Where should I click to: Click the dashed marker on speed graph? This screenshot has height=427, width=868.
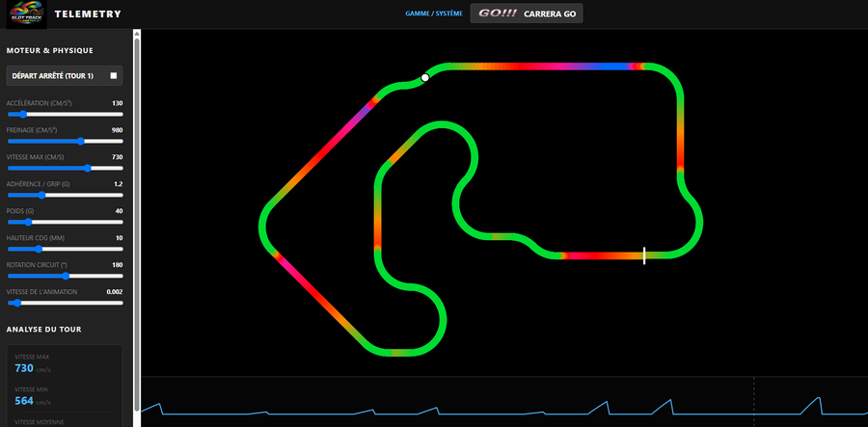tap(753, 402)
